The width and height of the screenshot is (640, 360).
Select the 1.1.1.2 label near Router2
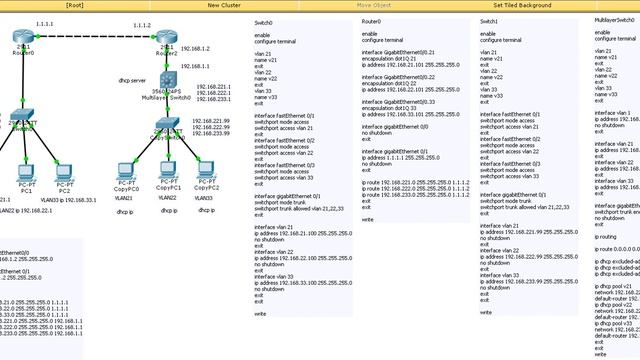(x=142, y=25)
